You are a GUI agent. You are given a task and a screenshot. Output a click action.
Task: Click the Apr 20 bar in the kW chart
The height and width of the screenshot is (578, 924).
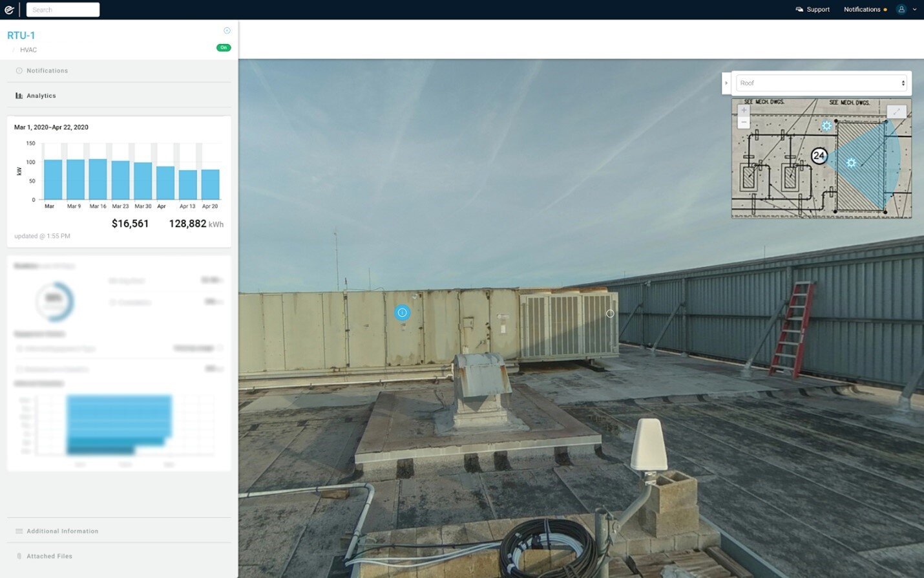(x=210, y=184)
